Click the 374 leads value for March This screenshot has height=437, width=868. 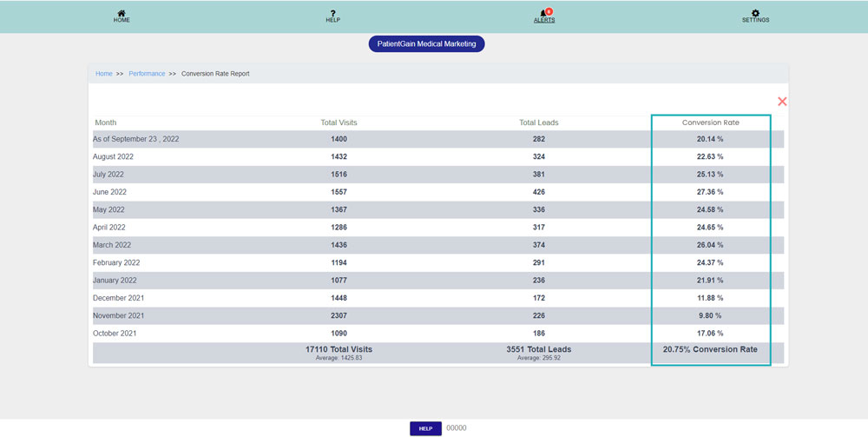[x=539, y=245]
